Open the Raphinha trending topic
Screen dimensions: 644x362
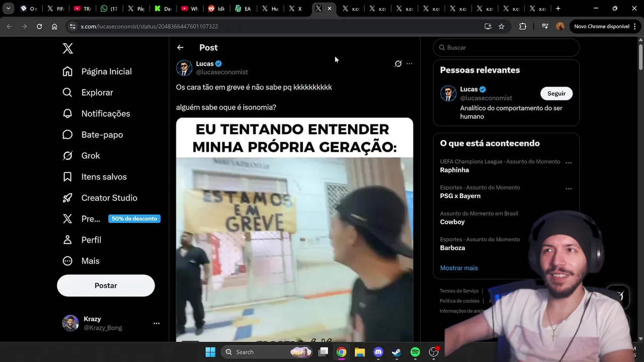pyautogui.click(x=454, y=170)
